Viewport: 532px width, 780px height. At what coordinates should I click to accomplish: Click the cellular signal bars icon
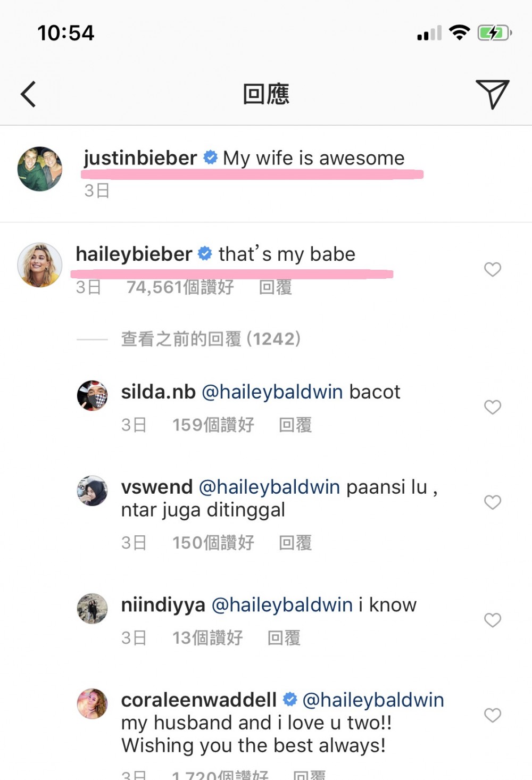point(429,34)
